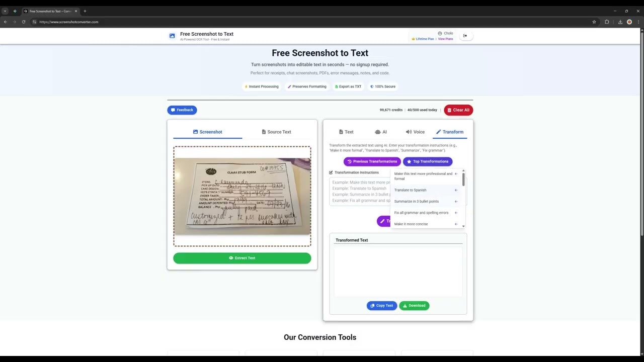The height and width of the screenshot is (362, 644).
Task: Open the Voice tab
Action: point(415,132)
